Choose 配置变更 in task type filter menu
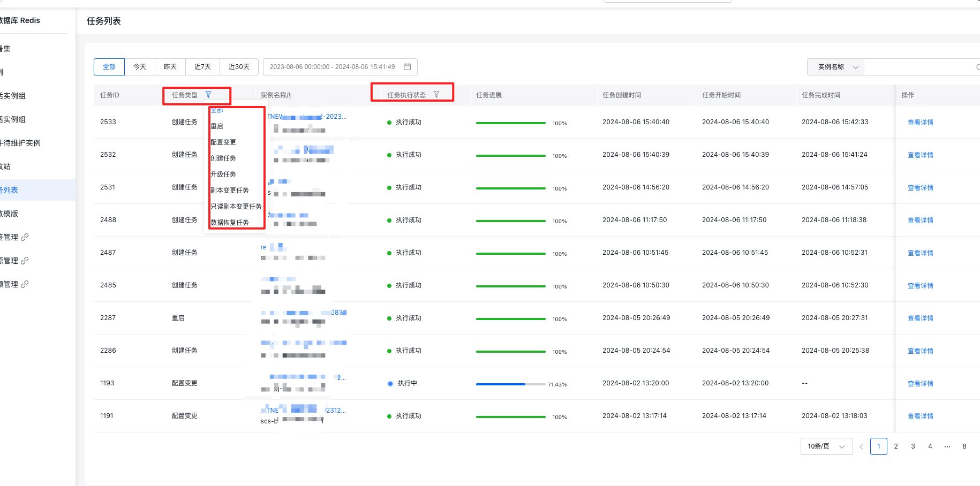 223,142
